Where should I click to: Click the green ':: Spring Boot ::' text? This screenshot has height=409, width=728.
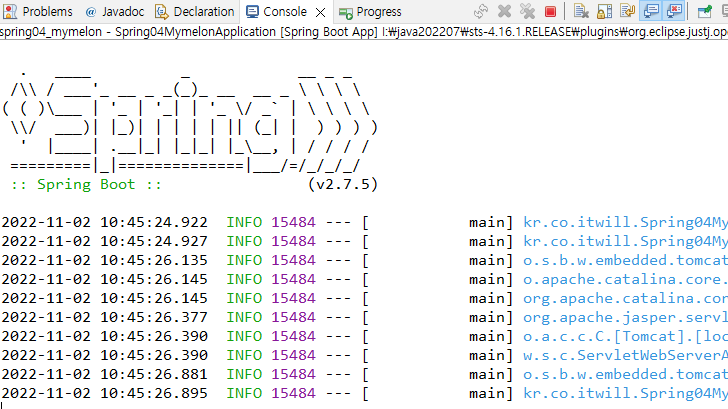click(x=86, y=184)
